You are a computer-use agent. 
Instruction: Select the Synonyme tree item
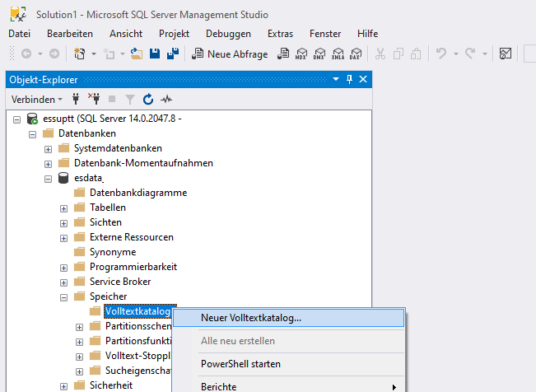coord(113,252)
